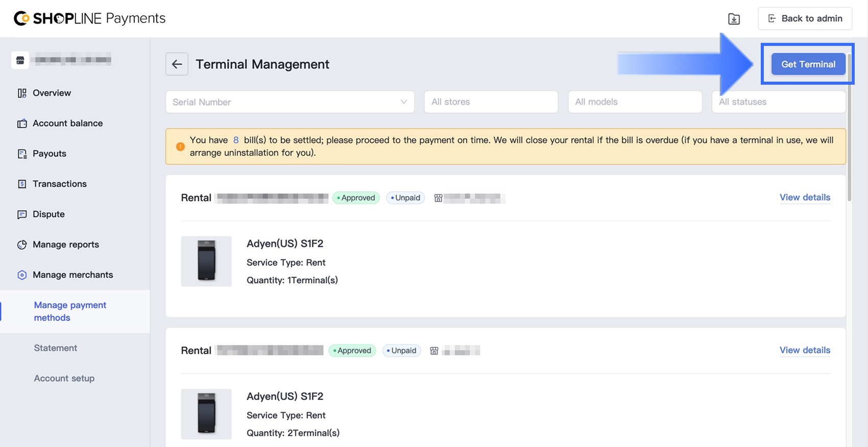Expand the Serial Number dropdown
This screenshot has width=868, height=447.
[290, 102]
